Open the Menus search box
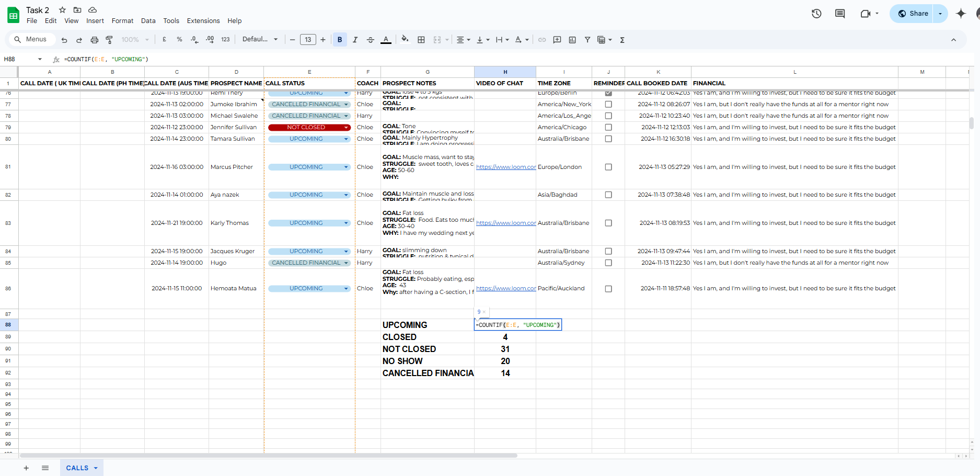This screenshot has width=980, height=476. coord(31,40)
